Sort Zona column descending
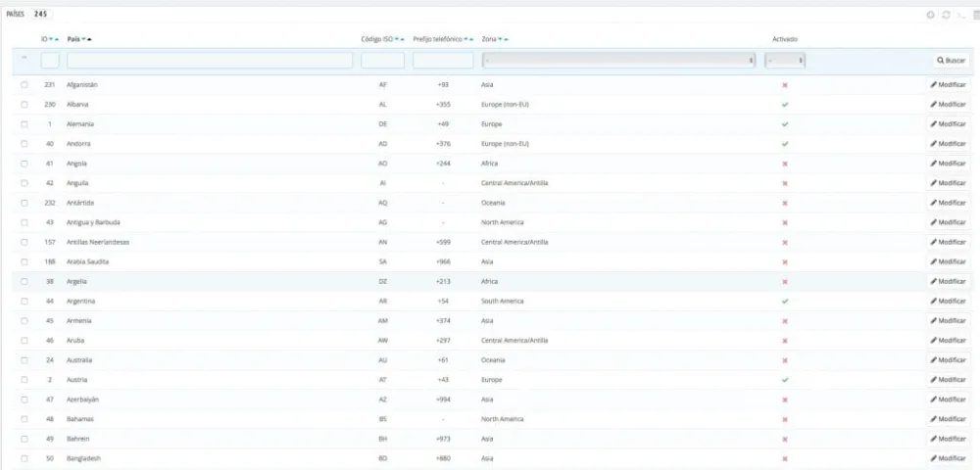Image resolution: width=980 pixels, height=470 pixels. tap(500, 39)
